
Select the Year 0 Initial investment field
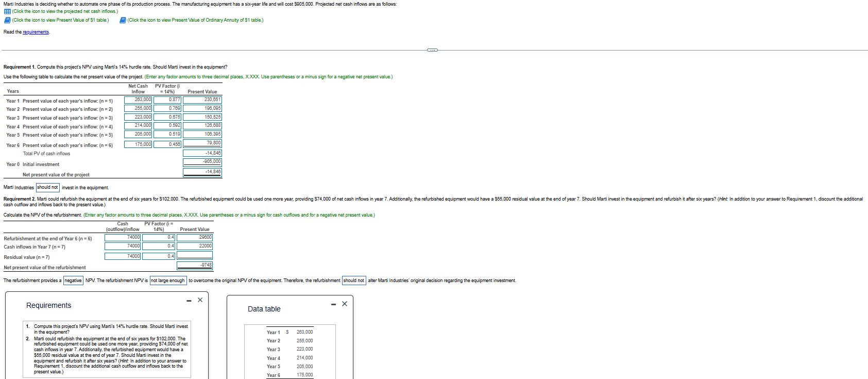[202, 161]
